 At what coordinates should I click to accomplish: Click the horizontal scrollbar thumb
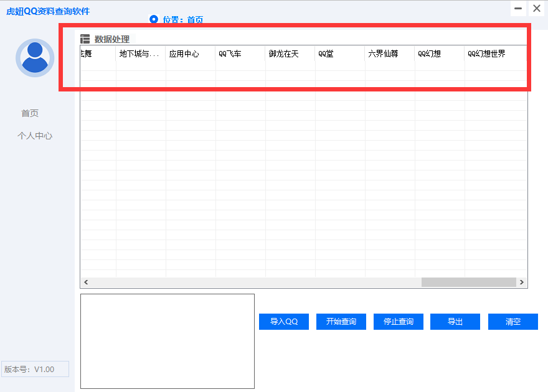469,282
